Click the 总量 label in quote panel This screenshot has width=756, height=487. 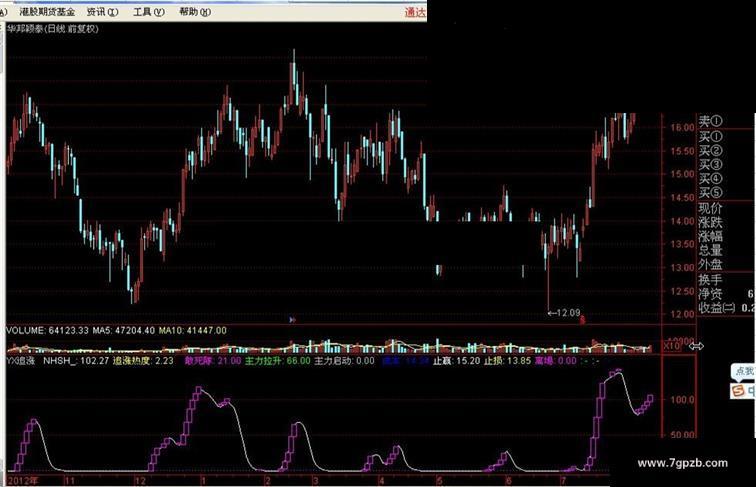tap(711, 250)
